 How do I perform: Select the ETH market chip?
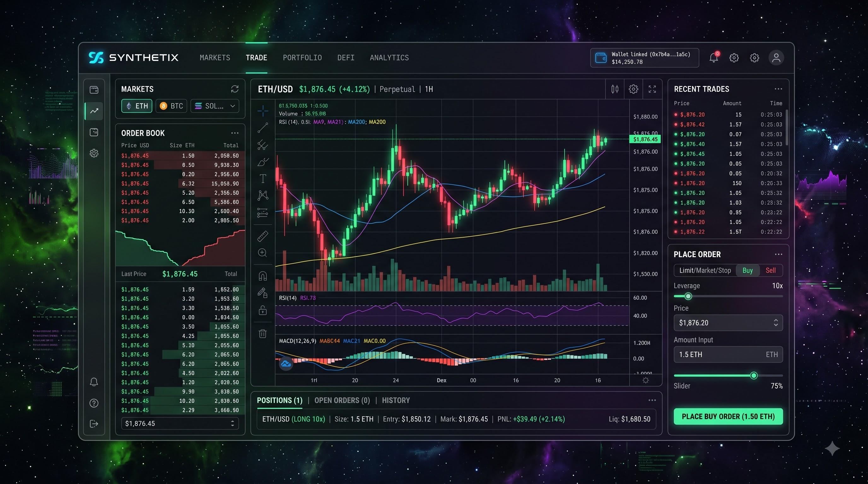137,106
